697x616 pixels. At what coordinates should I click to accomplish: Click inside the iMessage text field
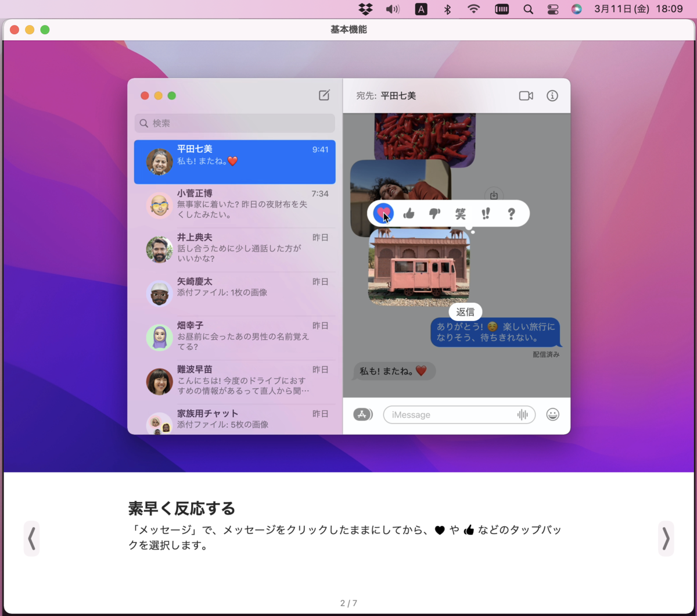453,414
